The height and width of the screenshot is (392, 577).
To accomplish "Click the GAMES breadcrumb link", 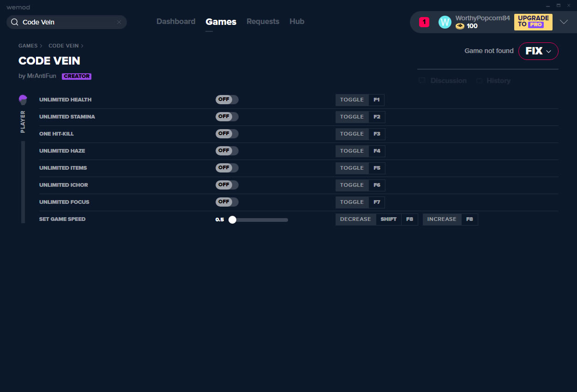I will pyautogui.click(x=28, y=46).
